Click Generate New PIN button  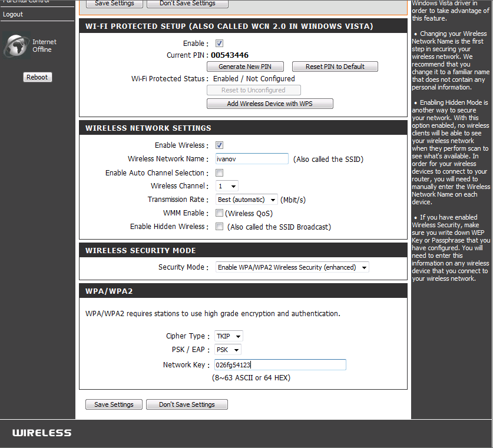point(245,67)
